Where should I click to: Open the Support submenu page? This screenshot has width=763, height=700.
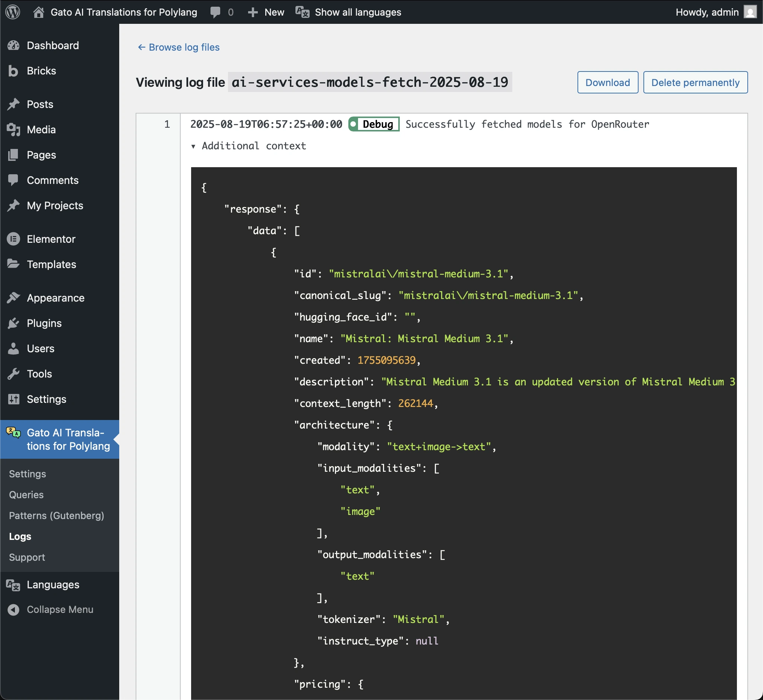pos(27,557)
